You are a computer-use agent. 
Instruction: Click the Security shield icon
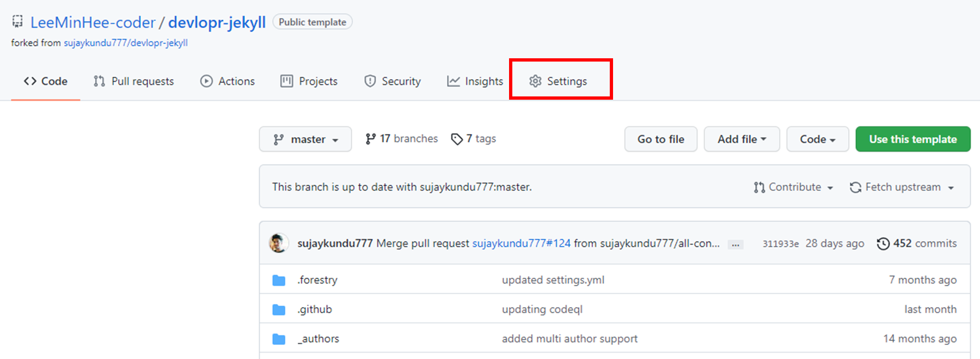[x=370, y=81]
